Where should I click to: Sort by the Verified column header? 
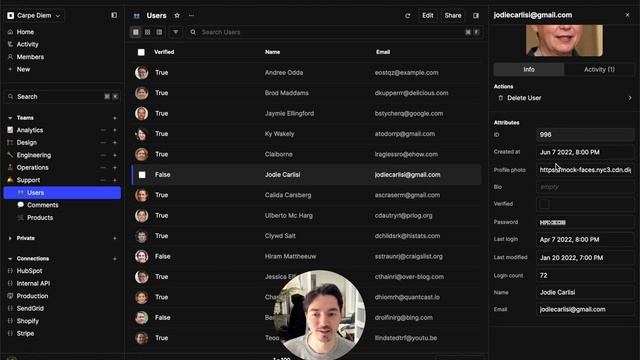pyautogui.click(x=164, y=52)
